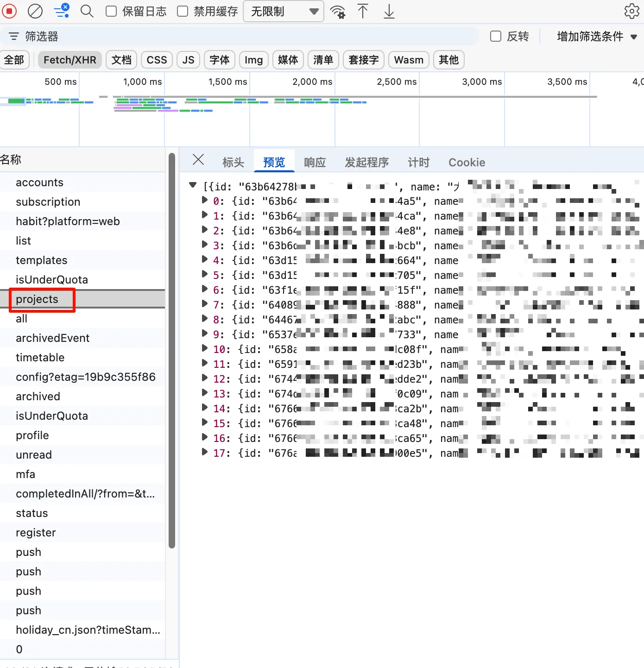Filter requests by JS type
The image size is (644, 668).
[188, 60]
